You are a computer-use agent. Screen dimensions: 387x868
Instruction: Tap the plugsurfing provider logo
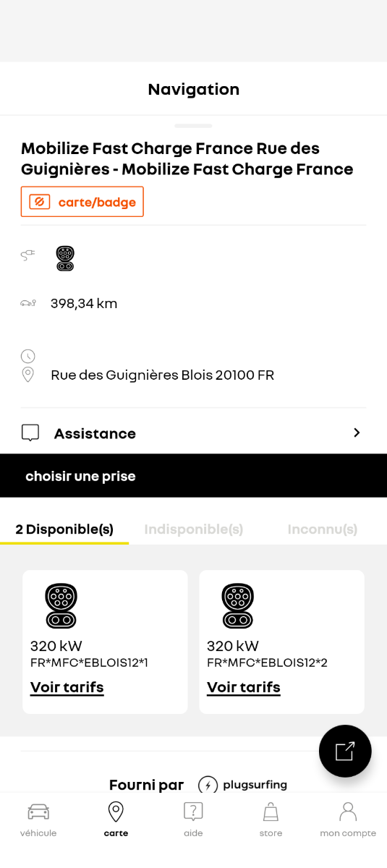[x=242, y=785]
